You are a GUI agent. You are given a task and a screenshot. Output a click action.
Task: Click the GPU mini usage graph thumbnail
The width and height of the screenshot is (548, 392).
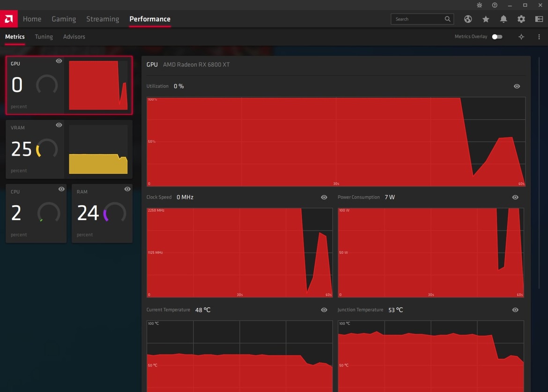[98, 85]
